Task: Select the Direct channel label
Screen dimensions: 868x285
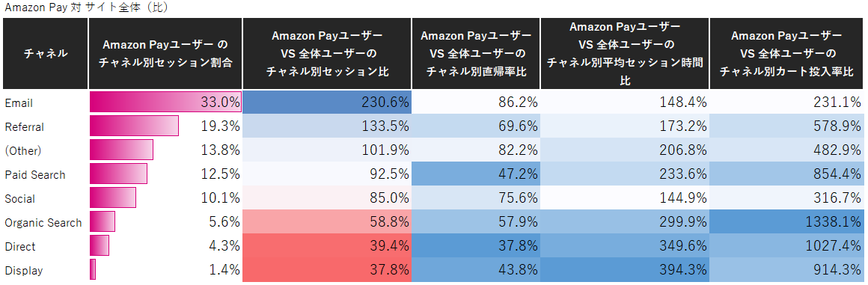Action: tap(20, 247)
